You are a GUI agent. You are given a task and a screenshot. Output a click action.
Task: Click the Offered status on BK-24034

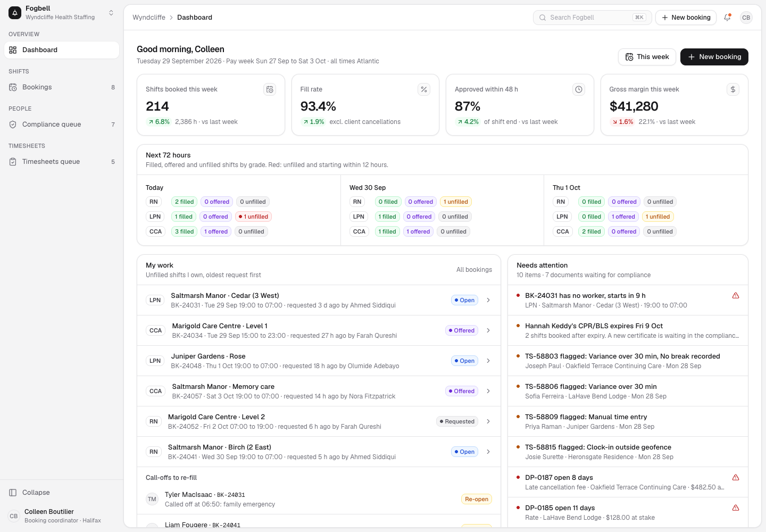462,330
